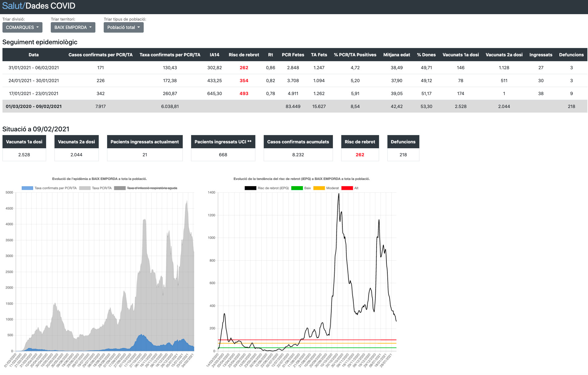Click the Risc de rebrot summary card

click(360, 148)
